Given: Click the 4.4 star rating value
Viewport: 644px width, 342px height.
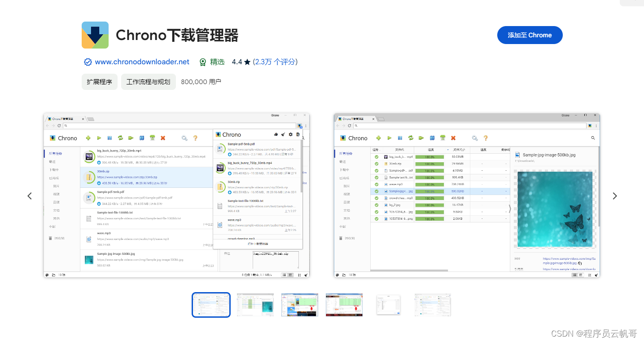Looking at the screenshot, I should 237,62.
